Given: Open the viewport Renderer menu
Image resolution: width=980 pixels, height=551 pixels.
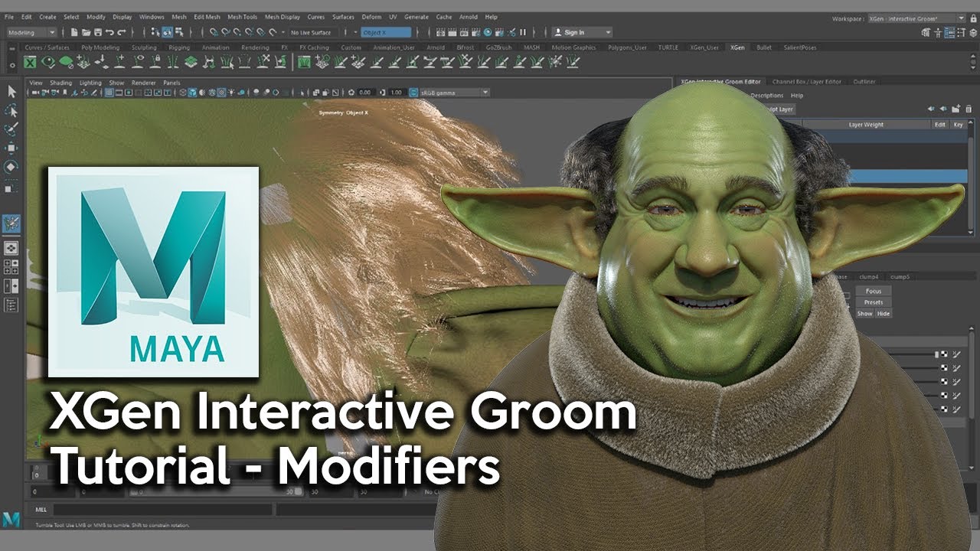Looking at the screenshot, I should [143, 83].
